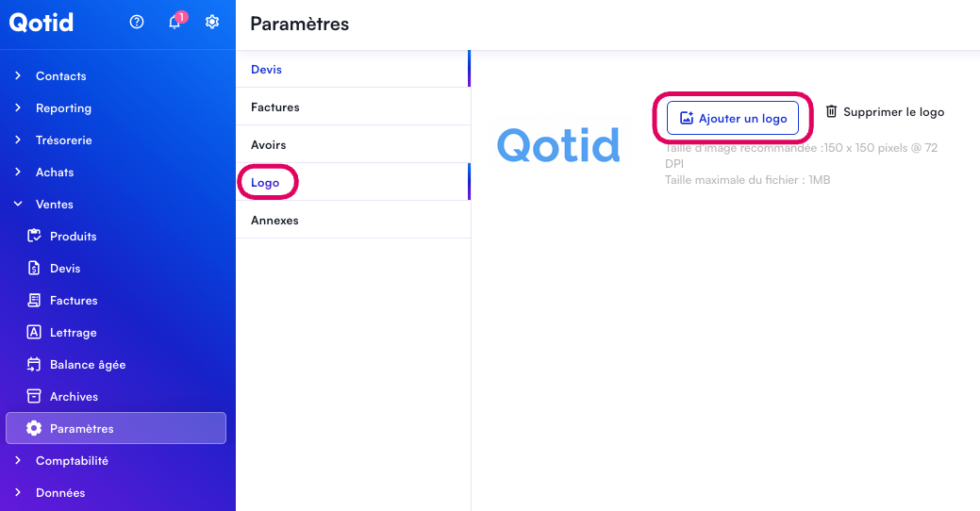
Task: Click the Qotid logo preview image
Action: [558, 145]
